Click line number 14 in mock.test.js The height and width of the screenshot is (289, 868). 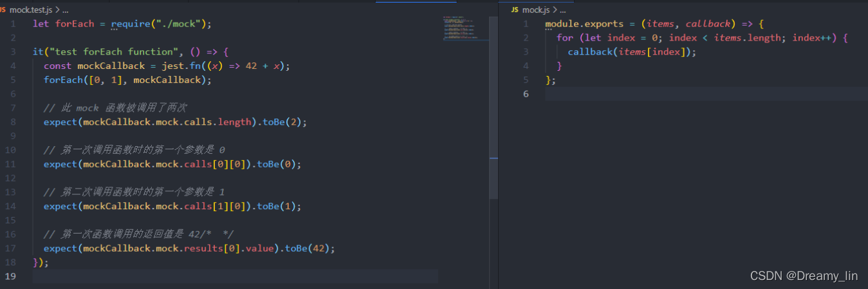12,206
